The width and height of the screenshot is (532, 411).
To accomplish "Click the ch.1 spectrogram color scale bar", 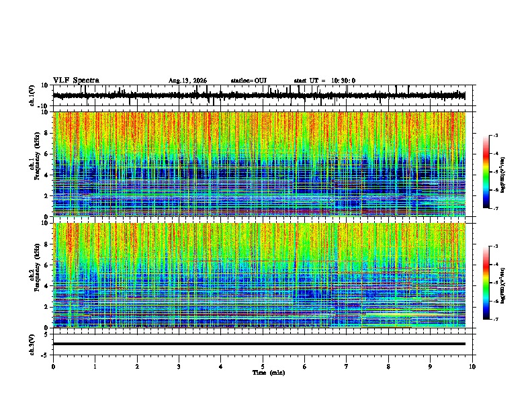I will [486, 172].
